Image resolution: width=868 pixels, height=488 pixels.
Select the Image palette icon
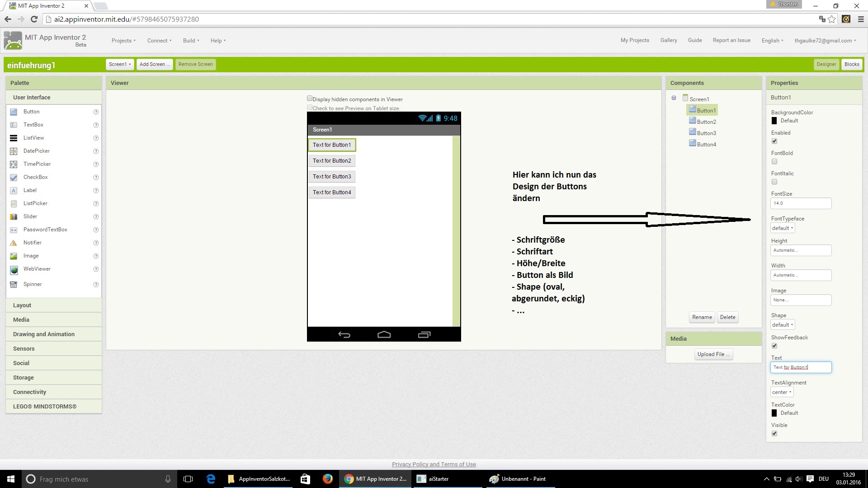pos(14,256)
